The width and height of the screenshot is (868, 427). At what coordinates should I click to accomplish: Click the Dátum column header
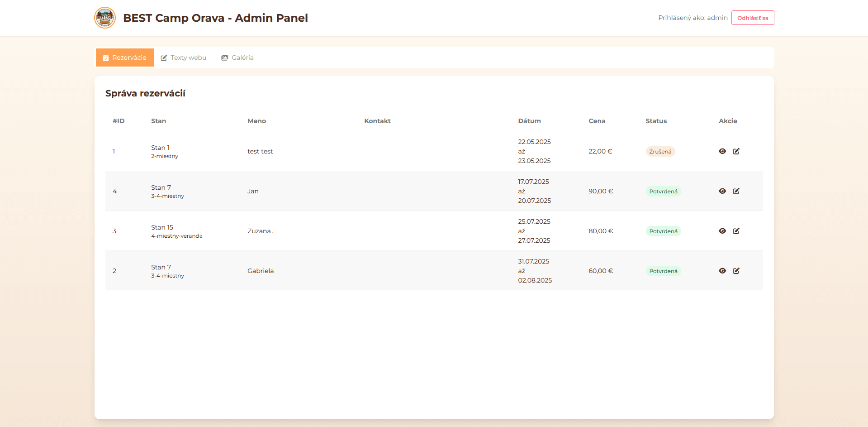pyautogui.click(x=529, y=121)
